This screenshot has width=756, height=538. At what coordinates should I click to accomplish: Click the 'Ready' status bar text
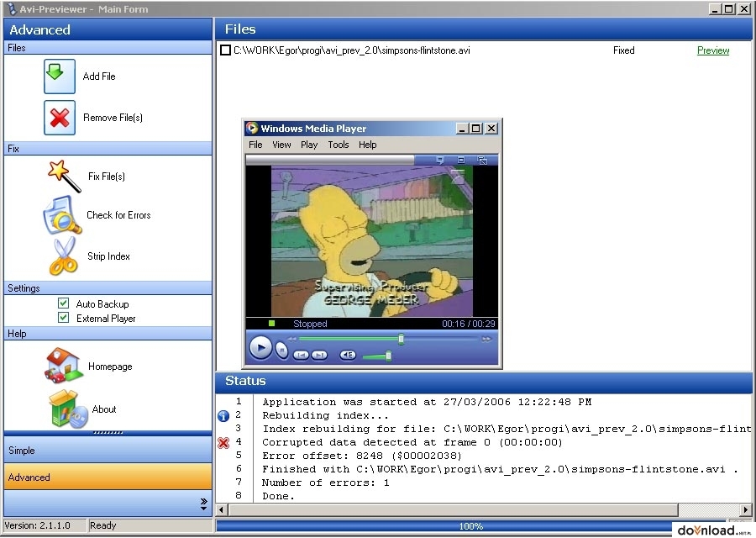click(102, 525)
